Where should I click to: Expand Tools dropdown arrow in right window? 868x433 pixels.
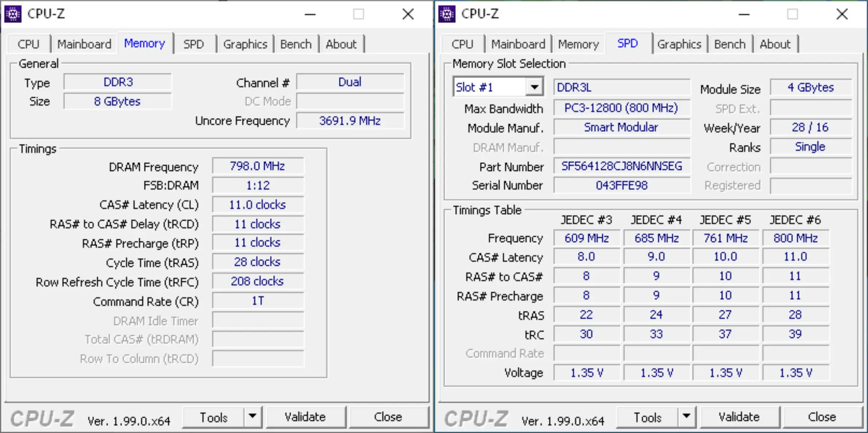(x=687, y=417)
